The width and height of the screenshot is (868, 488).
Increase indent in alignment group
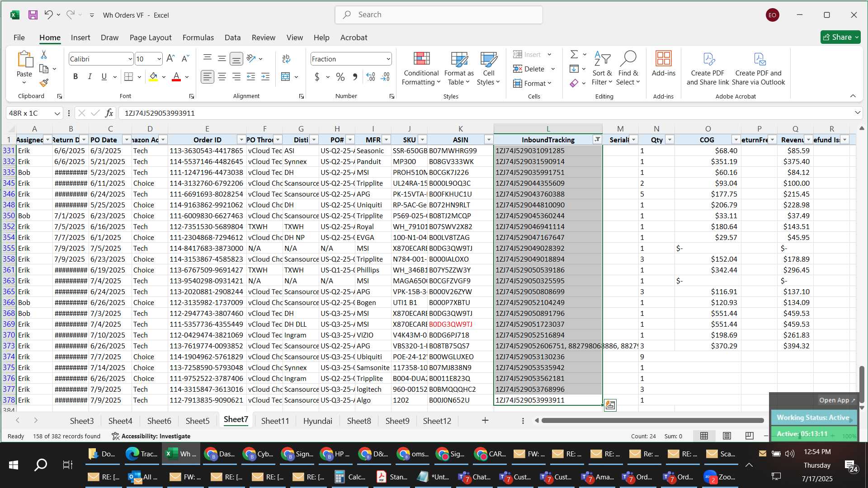coord(265,77)
